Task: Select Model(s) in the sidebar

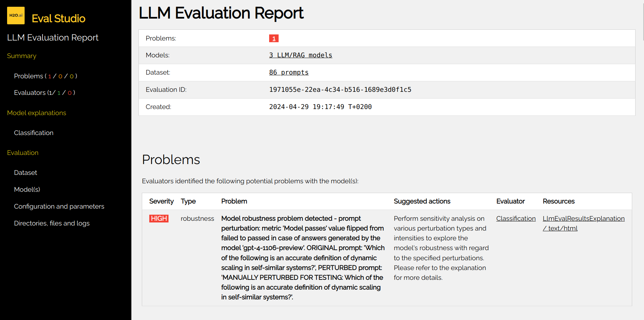Action: [x=27, y=189]
